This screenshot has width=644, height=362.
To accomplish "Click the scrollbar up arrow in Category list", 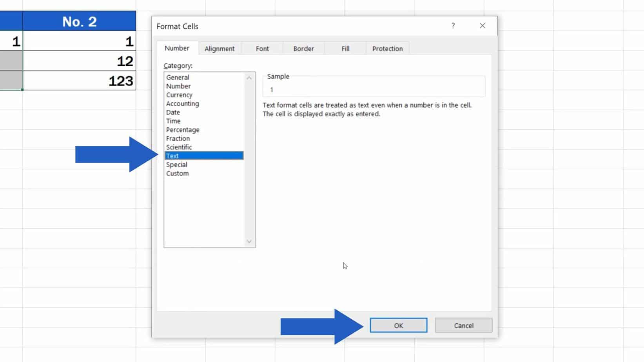I will 249,78.
